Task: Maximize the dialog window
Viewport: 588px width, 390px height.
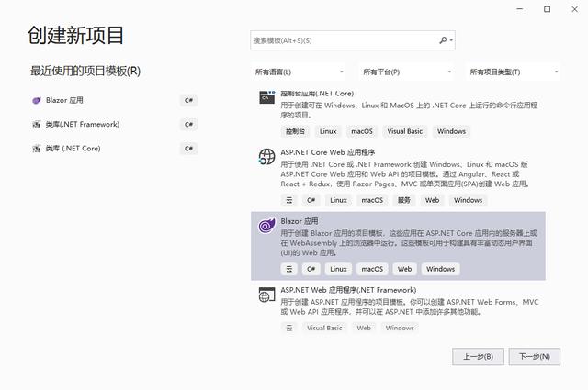Action: [548, 9]
